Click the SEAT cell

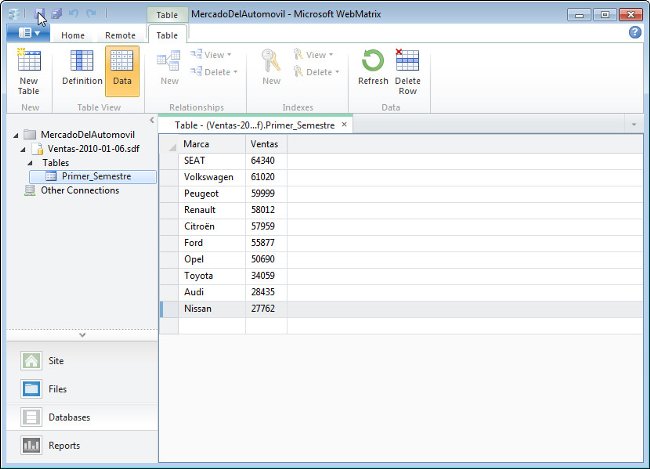[x=212, y=161]
